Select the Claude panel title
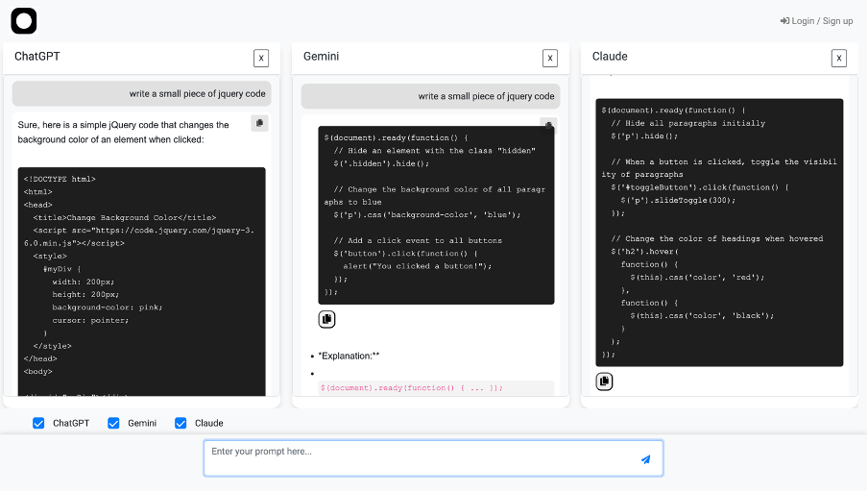868x492 pixels. 610,57
